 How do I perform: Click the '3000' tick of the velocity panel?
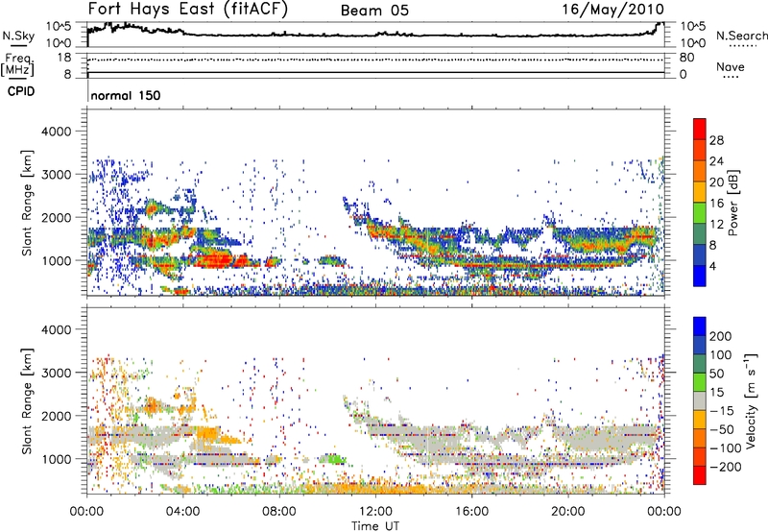pos(57,373)
